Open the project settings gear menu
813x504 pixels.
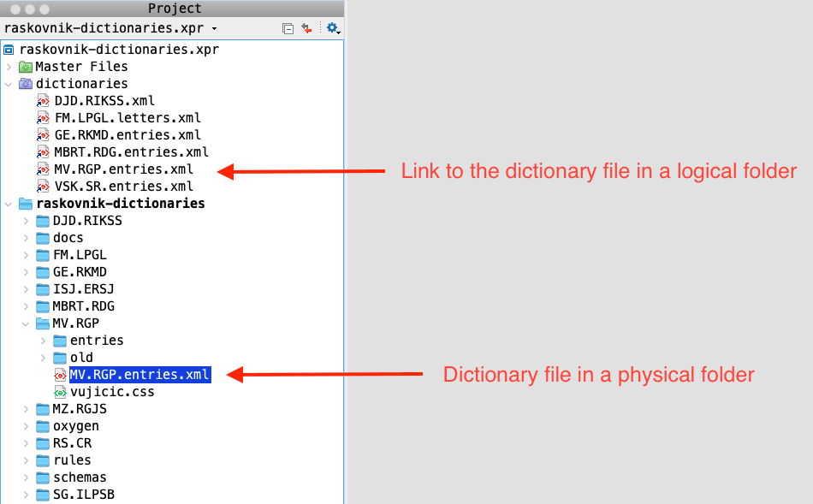[332, 28]
